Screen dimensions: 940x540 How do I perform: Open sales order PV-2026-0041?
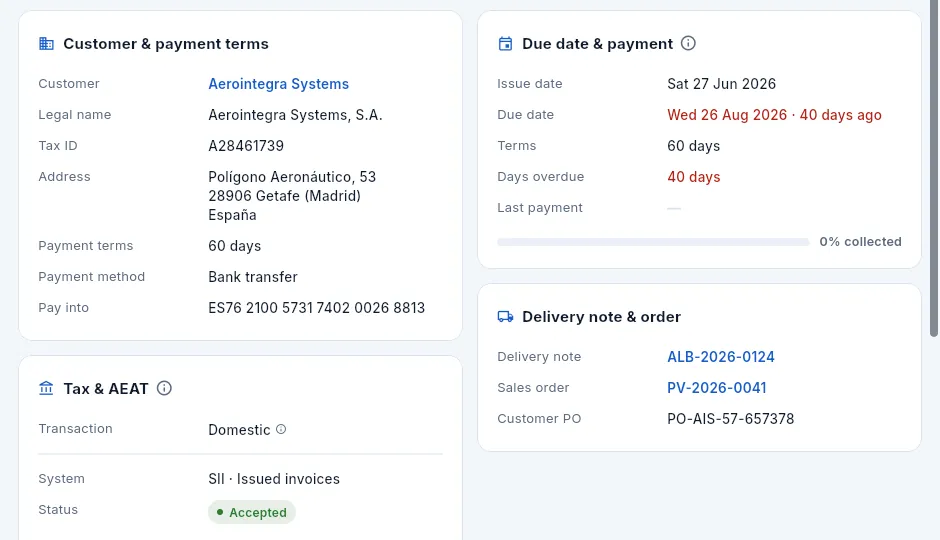coord(716,388)
